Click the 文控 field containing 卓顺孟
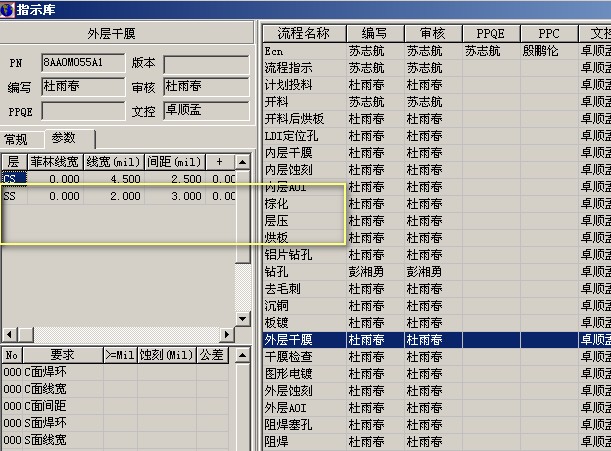The height and width of the screenshot is (451, 611). (x=206, y=111)
